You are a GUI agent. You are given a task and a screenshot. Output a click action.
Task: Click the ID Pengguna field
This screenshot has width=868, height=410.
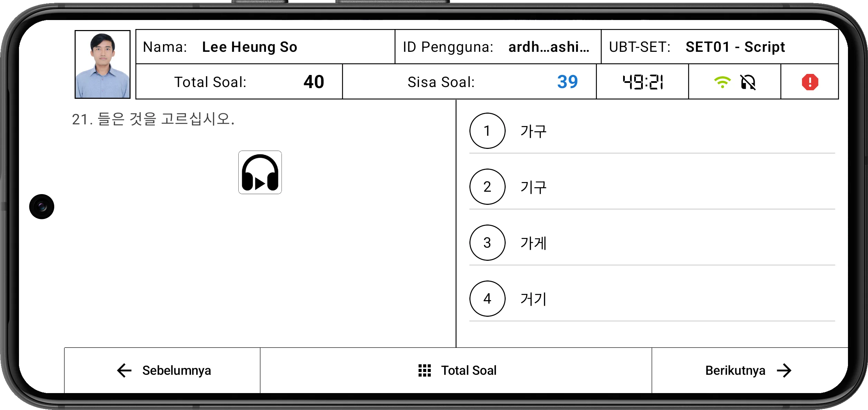point(497,47)
